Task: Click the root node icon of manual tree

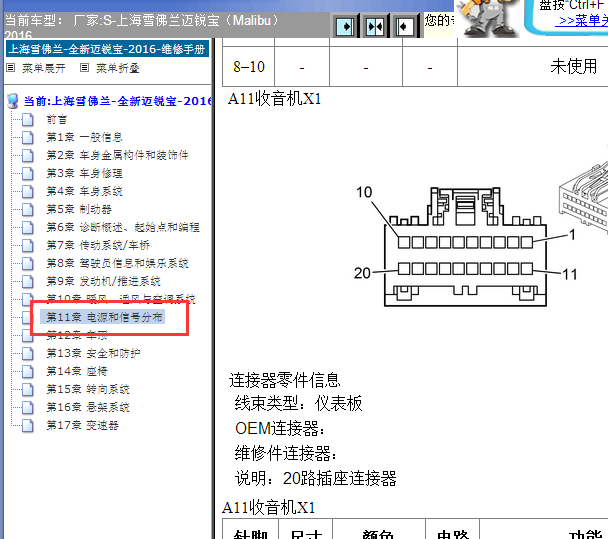Action: click(x=13, y=101)
